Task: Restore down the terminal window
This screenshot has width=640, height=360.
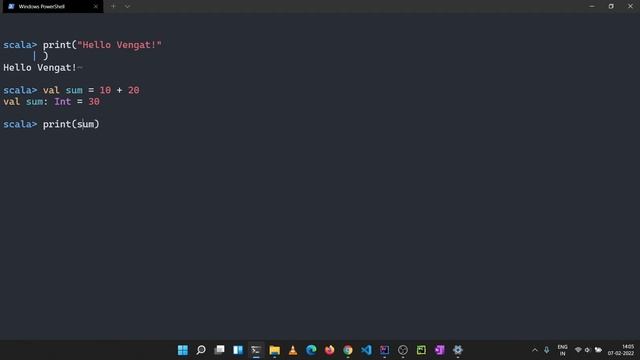Action: (x=611, y=7)
